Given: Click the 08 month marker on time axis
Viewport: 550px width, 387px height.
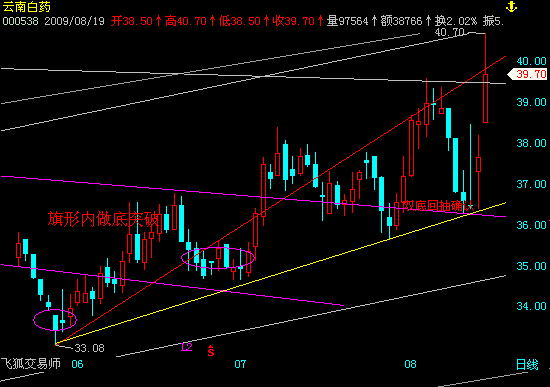Looking at the screenshot, I should (x=410, y=364).
